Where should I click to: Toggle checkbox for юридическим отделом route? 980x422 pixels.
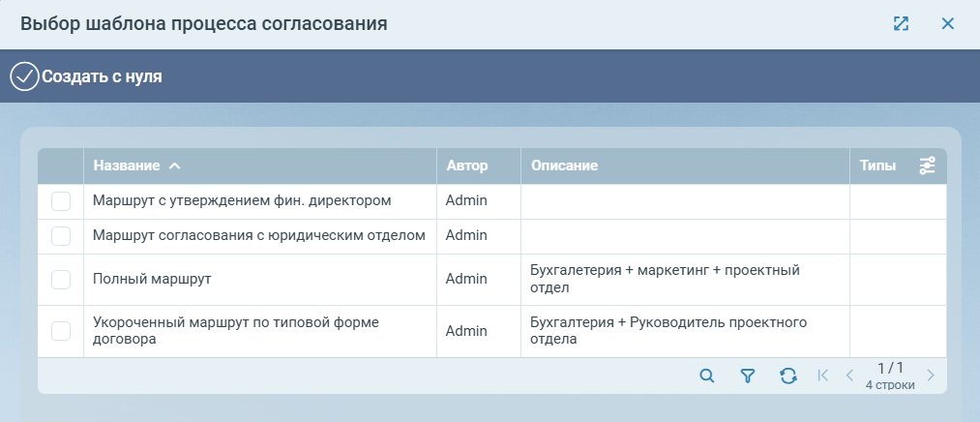[61, 236]
